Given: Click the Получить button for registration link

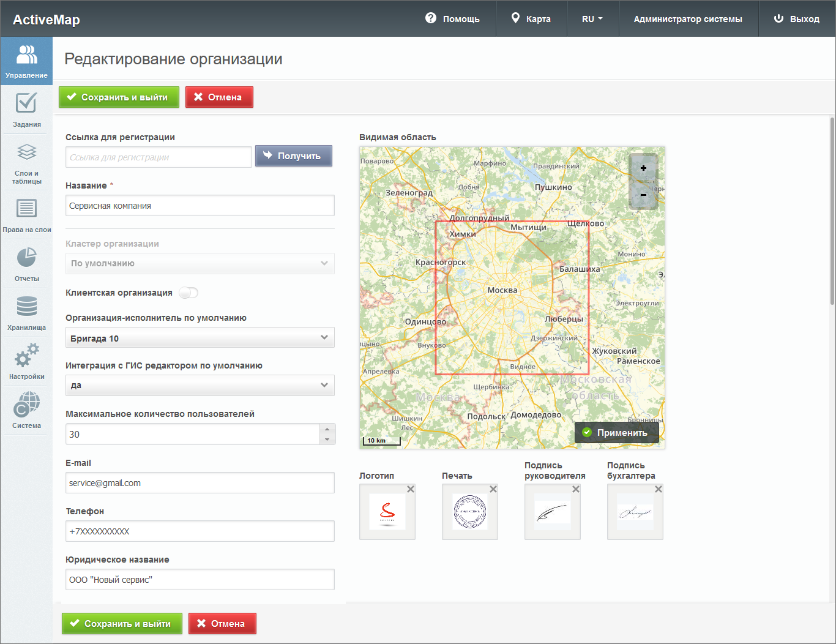Looking at the screenshot, I should [x=294, y=156].
